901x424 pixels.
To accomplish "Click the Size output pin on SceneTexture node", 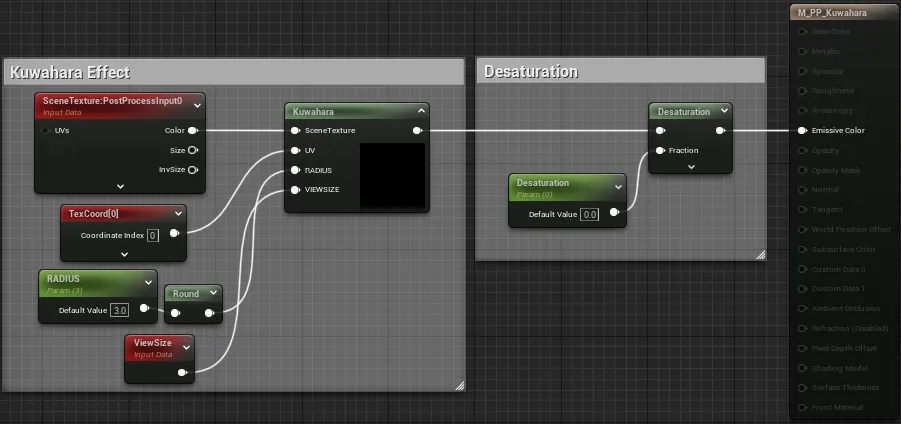I will pyautogui.click(x=192, y=151).
